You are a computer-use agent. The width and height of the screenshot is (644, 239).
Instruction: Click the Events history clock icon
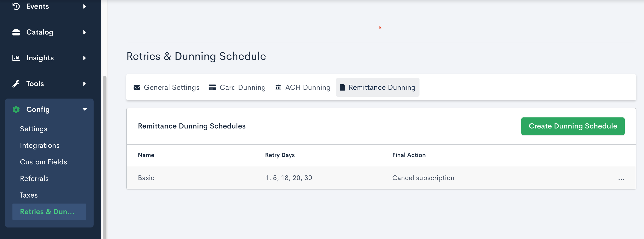pos(16,6)
